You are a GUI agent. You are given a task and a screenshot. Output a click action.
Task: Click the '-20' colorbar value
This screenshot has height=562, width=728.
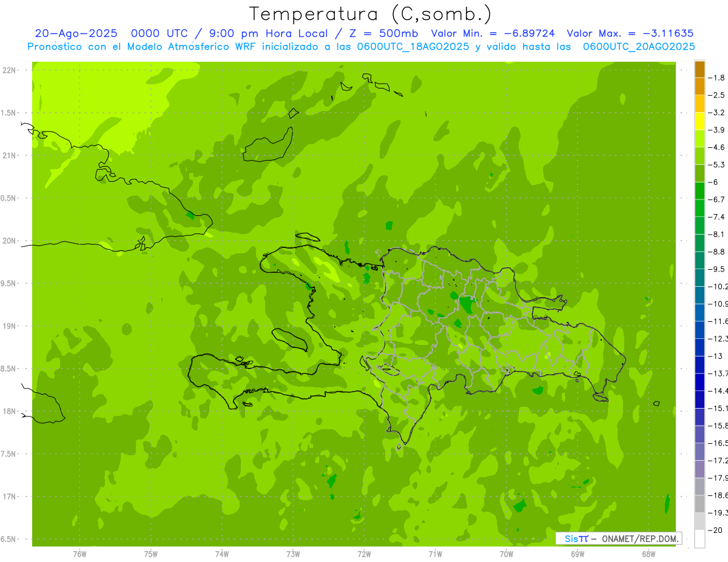(716, 530)
